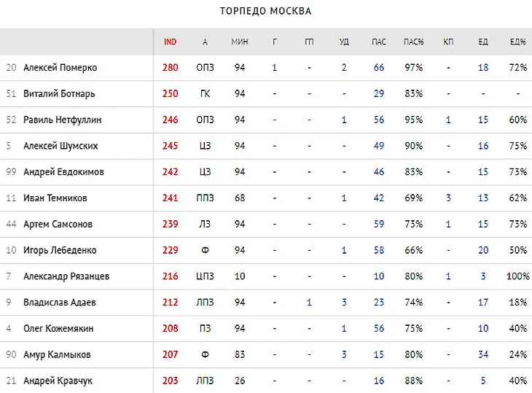Sort by the Г goals header
The height and width of the screenshot is (393, 532).
(275, 42)
